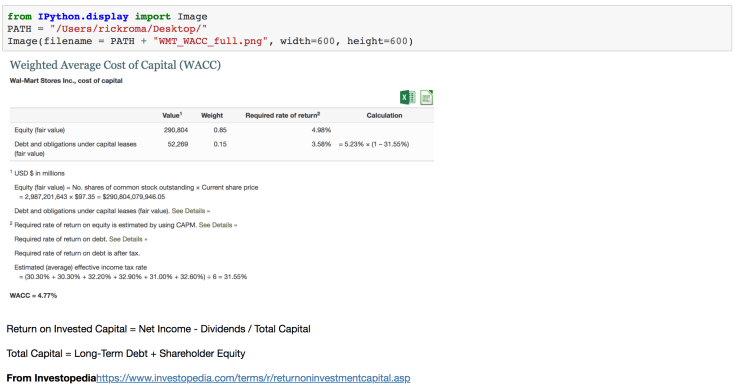This screenshot has height=388, width=738.
Task: Click the "WMT_WACC_full.png" string in the code
Action: [x=210, y=41]
